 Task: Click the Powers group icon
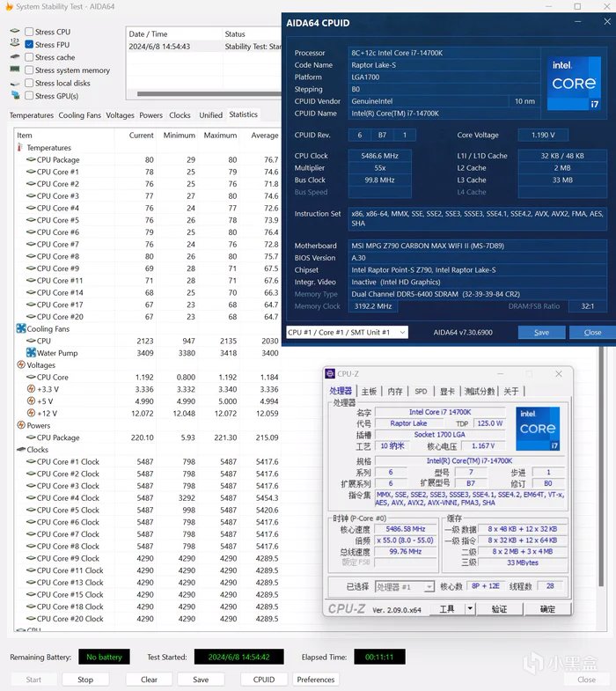(x=21, y=425)
